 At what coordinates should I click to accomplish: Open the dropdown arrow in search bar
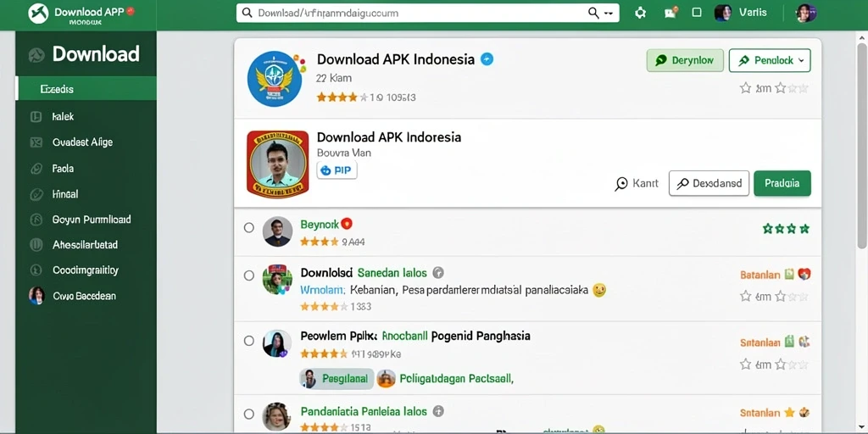pyautogui.click(x=609, y=14)
